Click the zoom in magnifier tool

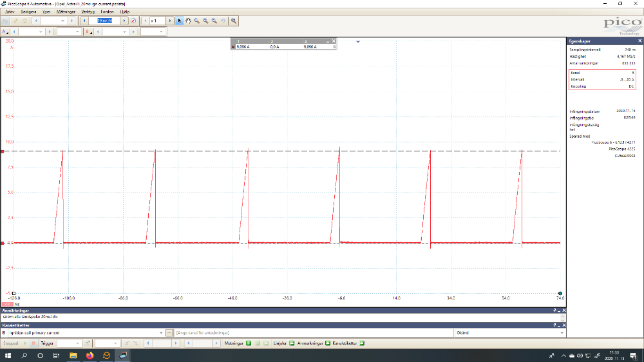[205, 21]
